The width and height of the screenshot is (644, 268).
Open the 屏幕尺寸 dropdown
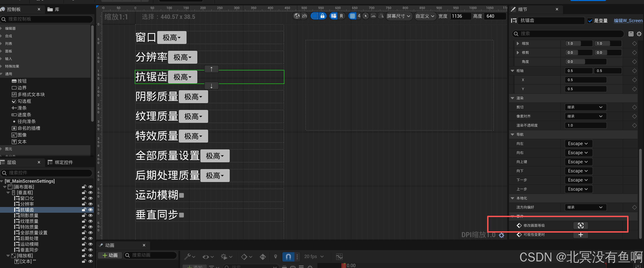click(x=399, y=16)
